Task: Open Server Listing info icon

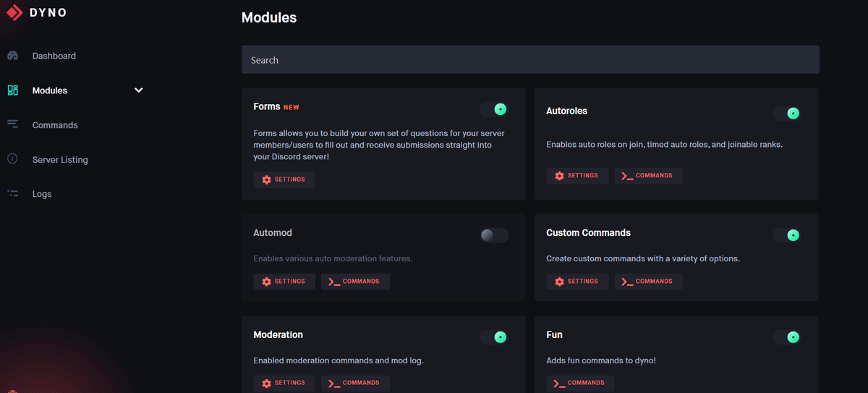Action: tap(12, 159)
